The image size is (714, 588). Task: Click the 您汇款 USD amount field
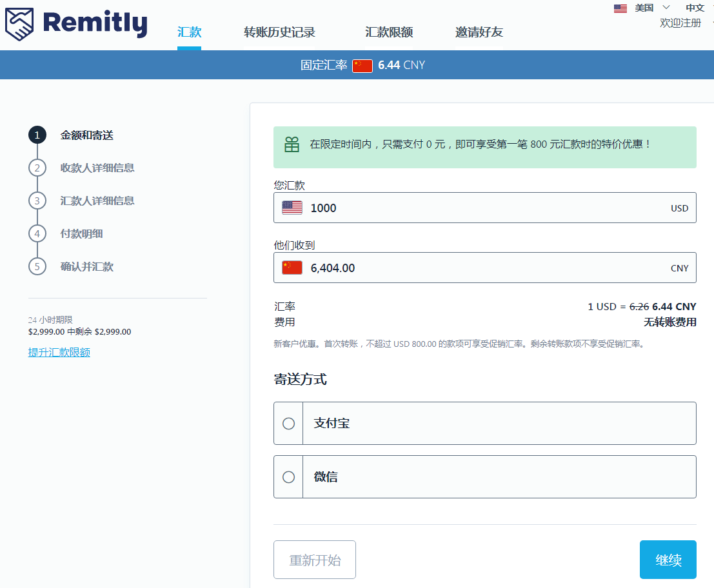point(484,208)
